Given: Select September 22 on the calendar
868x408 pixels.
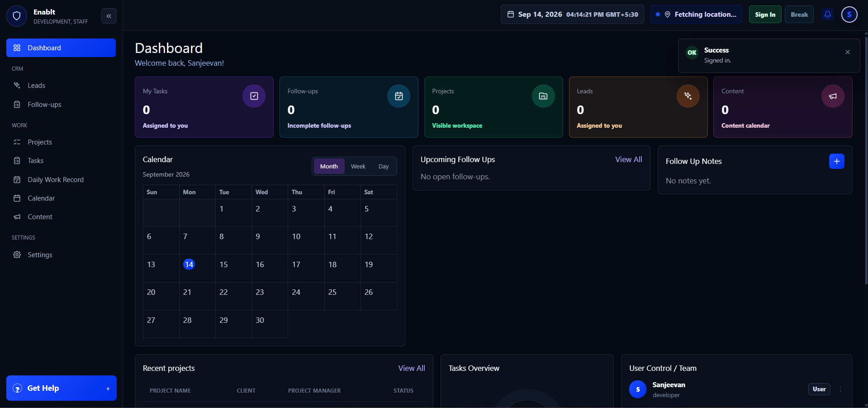Looking at the screenshot, I should [233, 296].
